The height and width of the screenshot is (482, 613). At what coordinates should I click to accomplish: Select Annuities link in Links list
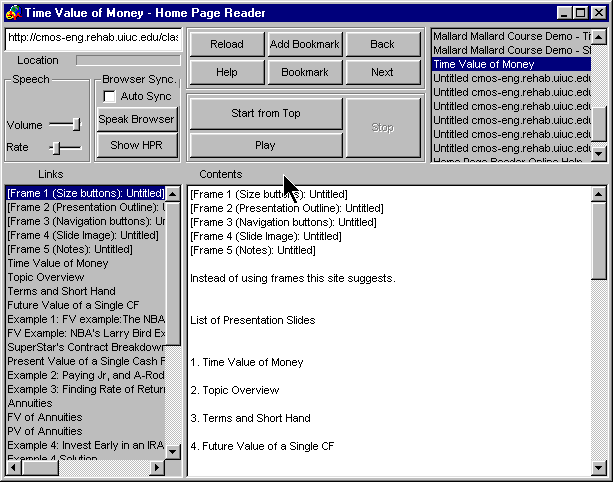(30, 403)
